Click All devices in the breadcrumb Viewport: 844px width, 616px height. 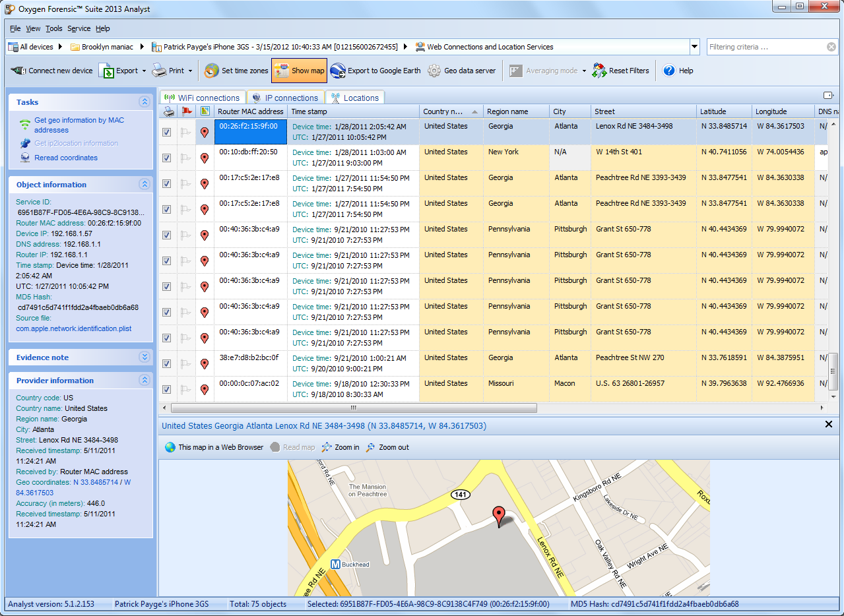(31, 47)
